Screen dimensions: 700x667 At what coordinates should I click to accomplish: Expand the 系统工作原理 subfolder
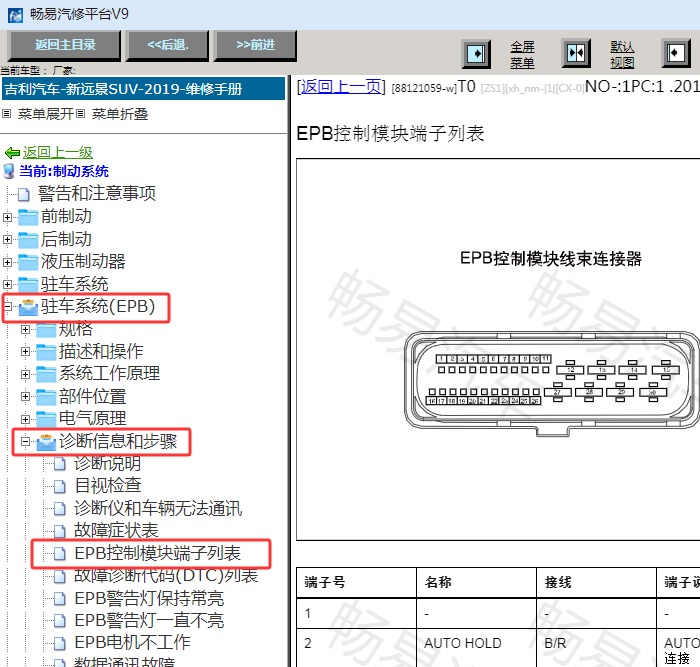coord(25,374)
